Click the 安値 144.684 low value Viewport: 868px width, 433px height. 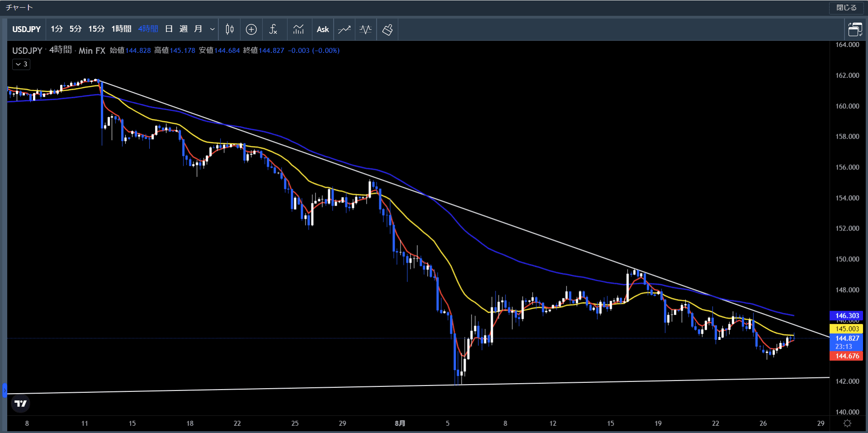[219, 51]
